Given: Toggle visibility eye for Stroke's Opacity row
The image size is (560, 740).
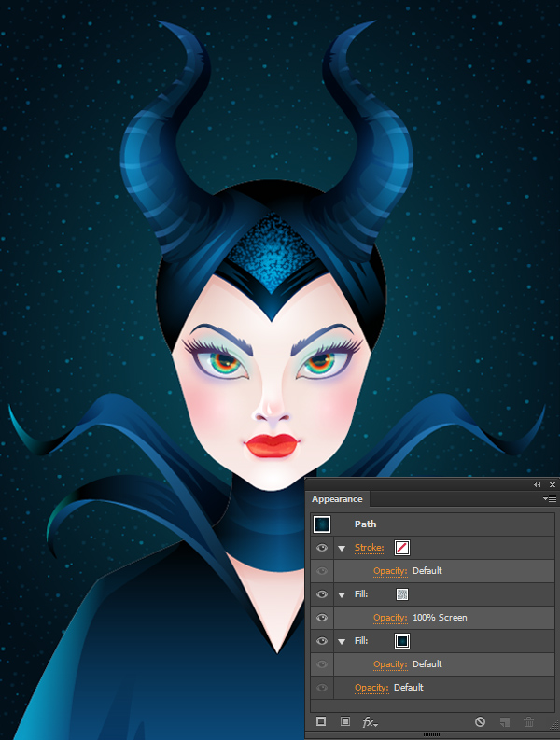Looking at the screenshot, I should click(x=322, y=571).
